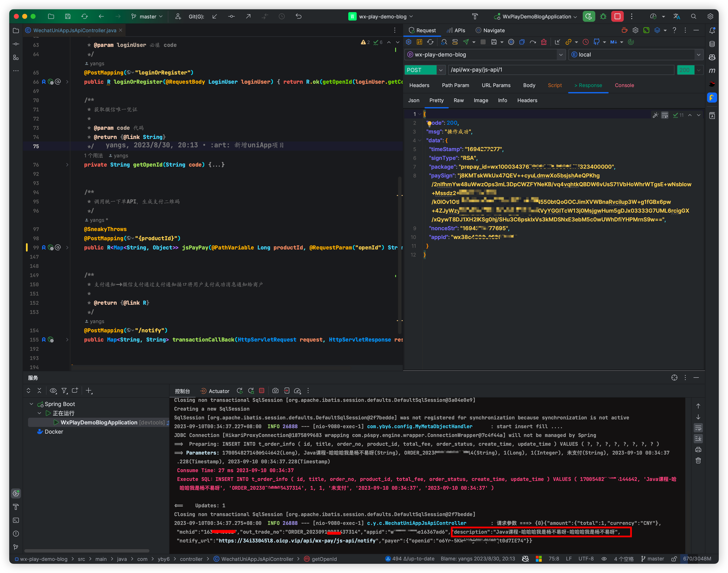Click the Git update project arrow icon
Viewport: 728px width, 573px height.
[x=215, y=17]
